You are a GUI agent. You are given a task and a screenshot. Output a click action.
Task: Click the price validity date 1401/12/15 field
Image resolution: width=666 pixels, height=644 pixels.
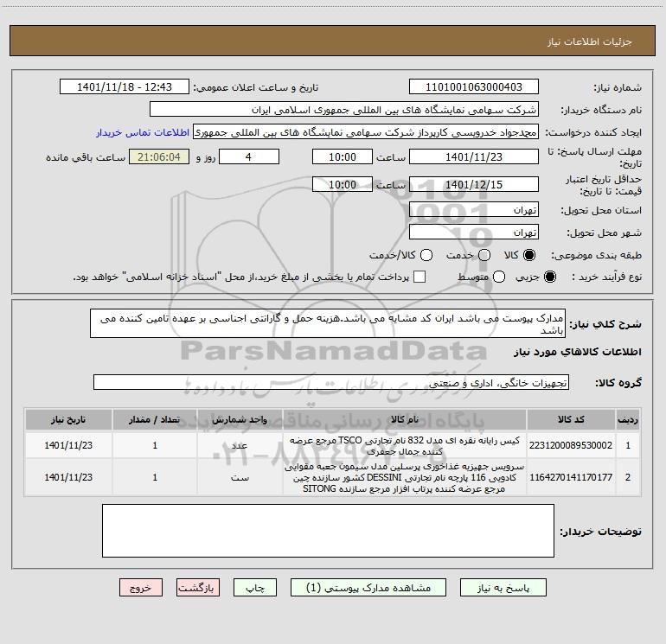(474, 185)
